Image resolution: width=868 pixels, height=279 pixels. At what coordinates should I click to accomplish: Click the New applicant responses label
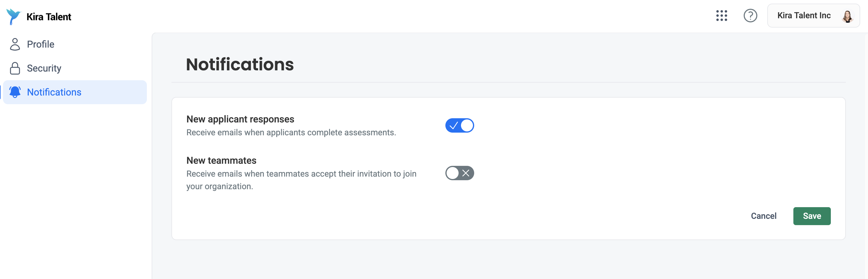pyautogui.click(x=240, y=119)
